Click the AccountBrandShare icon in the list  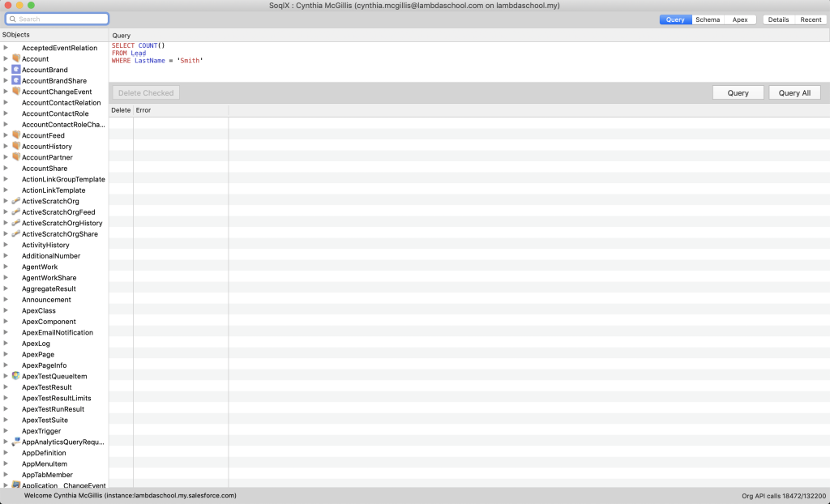16,81
